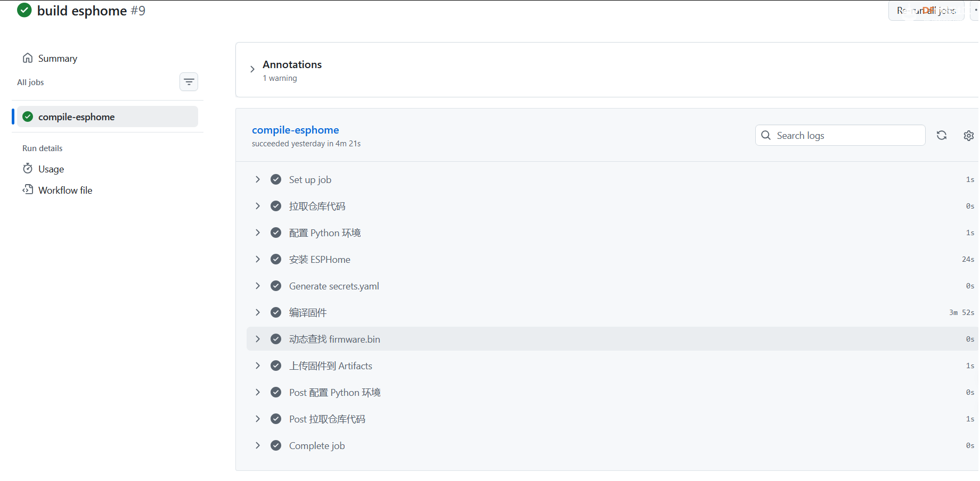Click the Summary home icon
This screenshot has height=481, width=980.
point(28,58)
